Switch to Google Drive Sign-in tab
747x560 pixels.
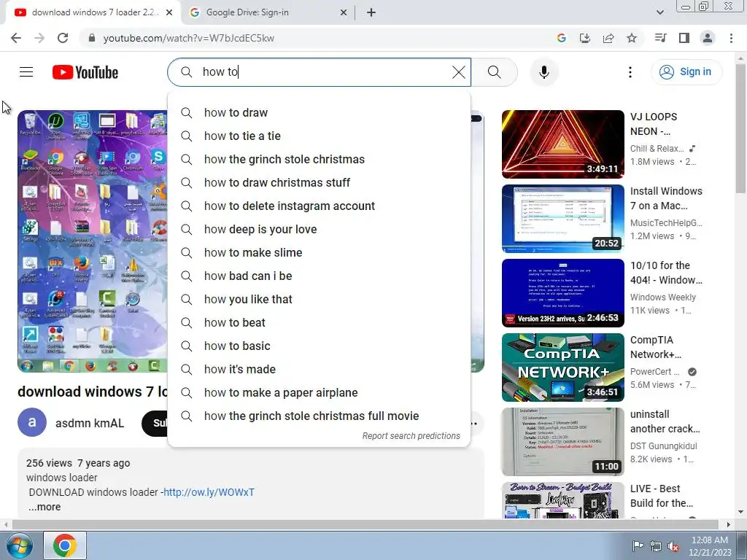pos(267,12)
